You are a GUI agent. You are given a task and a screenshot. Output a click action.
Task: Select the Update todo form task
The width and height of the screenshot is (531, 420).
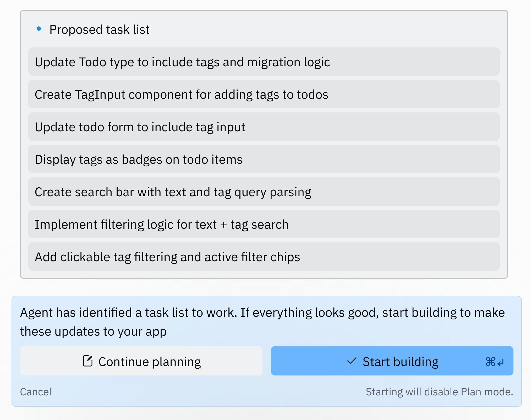pyautogui.click(x=264, y=127)
